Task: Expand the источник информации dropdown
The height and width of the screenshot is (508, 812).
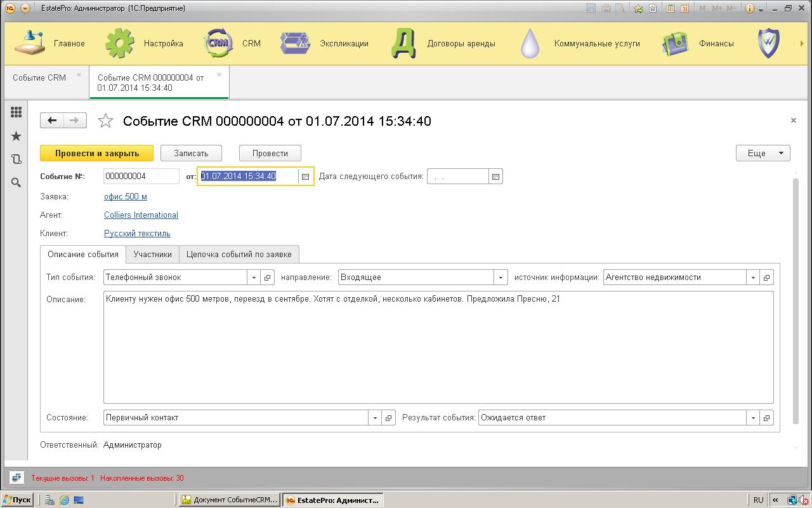Action: click(x=753, y=277)
